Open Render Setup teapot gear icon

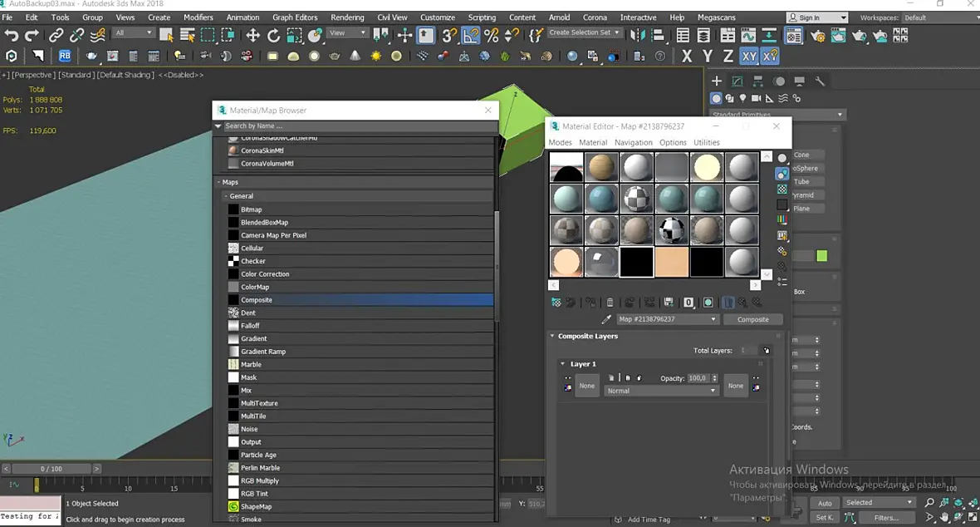pyautogui.click(x=817, y=36)
